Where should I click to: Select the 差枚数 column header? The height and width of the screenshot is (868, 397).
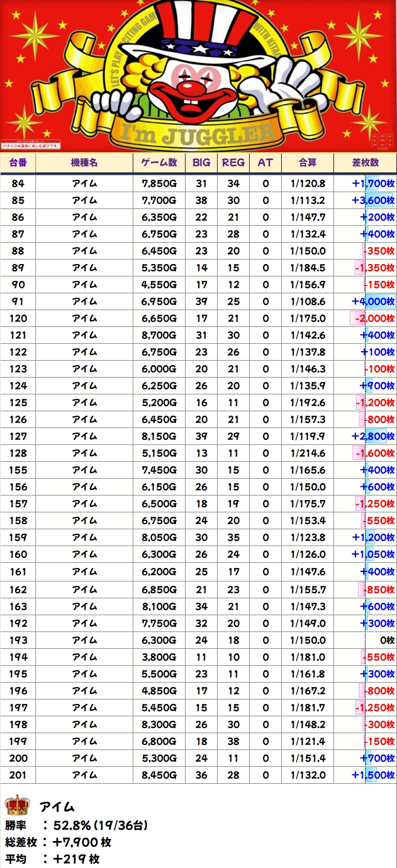point(365,162)
